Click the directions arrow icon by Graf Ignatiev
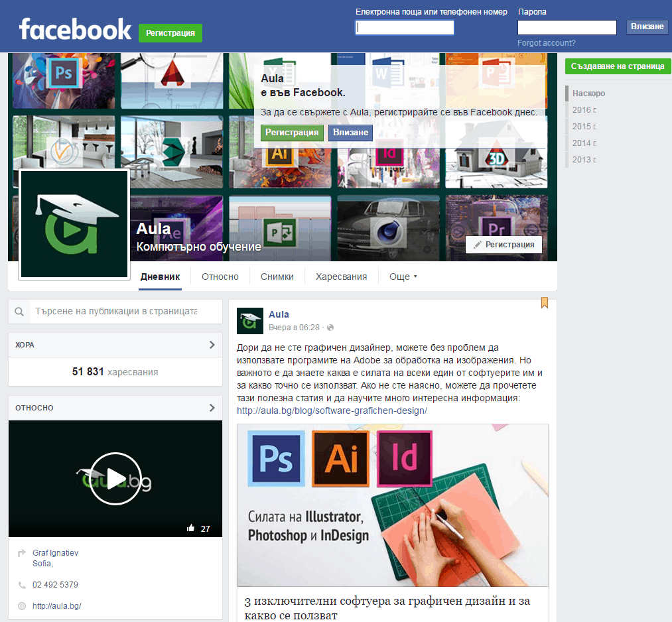This screenshot has width=672, height=622. pyautogui.click(x=21, y=553)
